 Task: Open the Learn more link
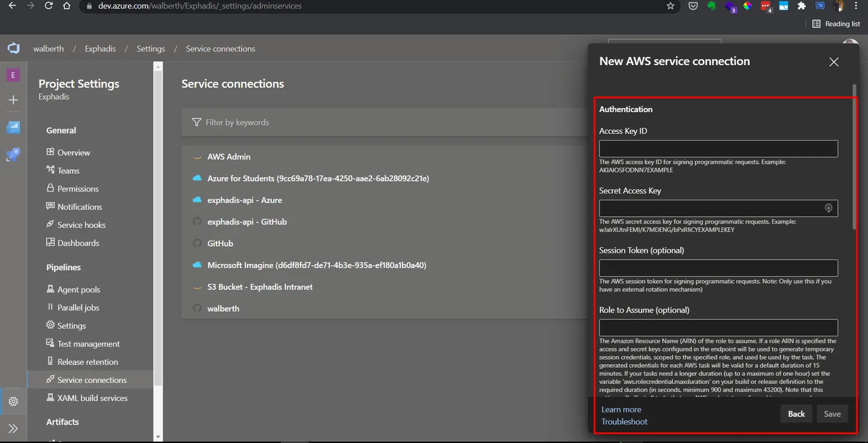coord(621,409)
